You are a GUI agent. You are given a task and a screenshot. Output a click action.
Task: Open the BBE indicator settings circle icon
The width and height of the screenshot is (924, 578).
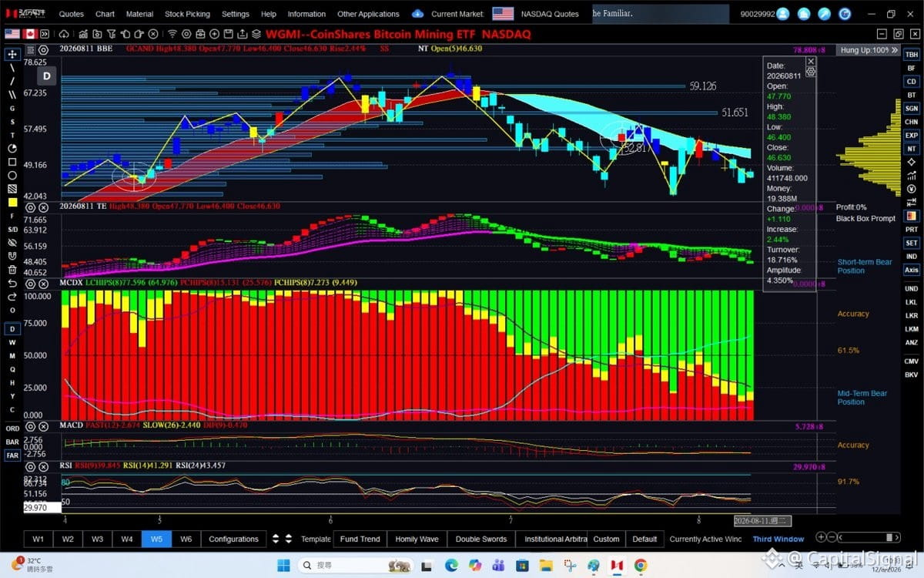click(x=43, y=49)
